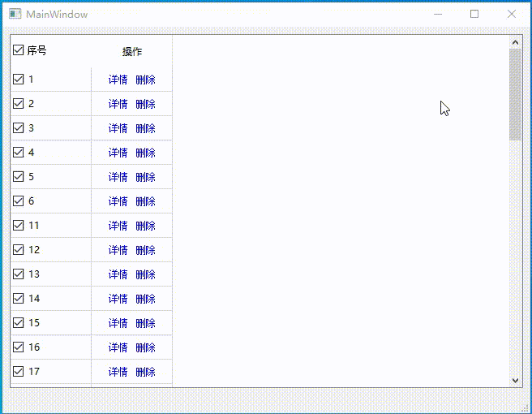
Task: Open 详情 for row 16
Action: click(118, 347)
